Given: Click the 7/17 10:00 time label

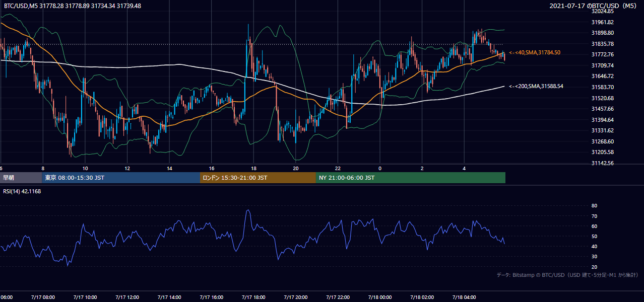Looking at the screenshot, I should (x=85, y=297).
